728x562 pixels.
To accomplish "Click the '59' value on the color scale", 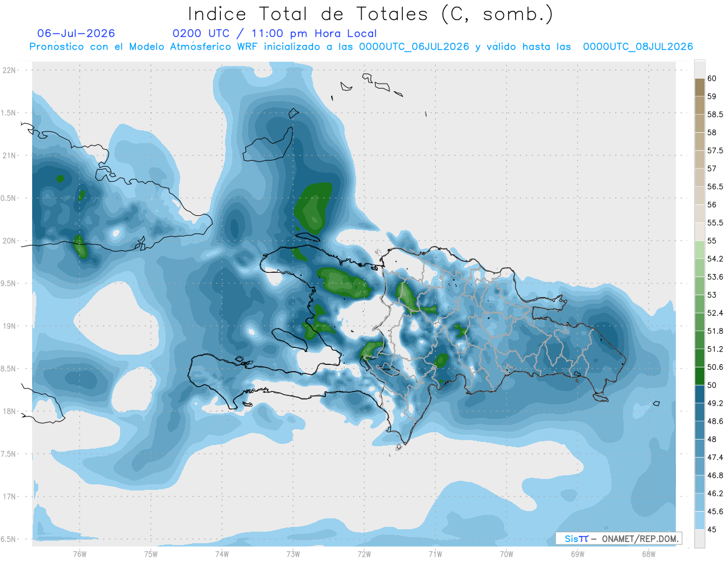I will 712,96.
